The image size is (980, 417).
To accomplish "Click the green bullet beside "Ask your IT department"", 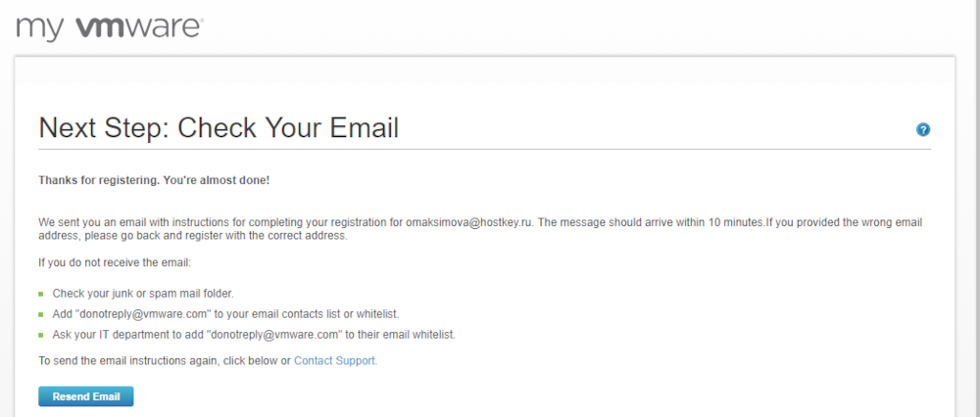I will (41, 335).
